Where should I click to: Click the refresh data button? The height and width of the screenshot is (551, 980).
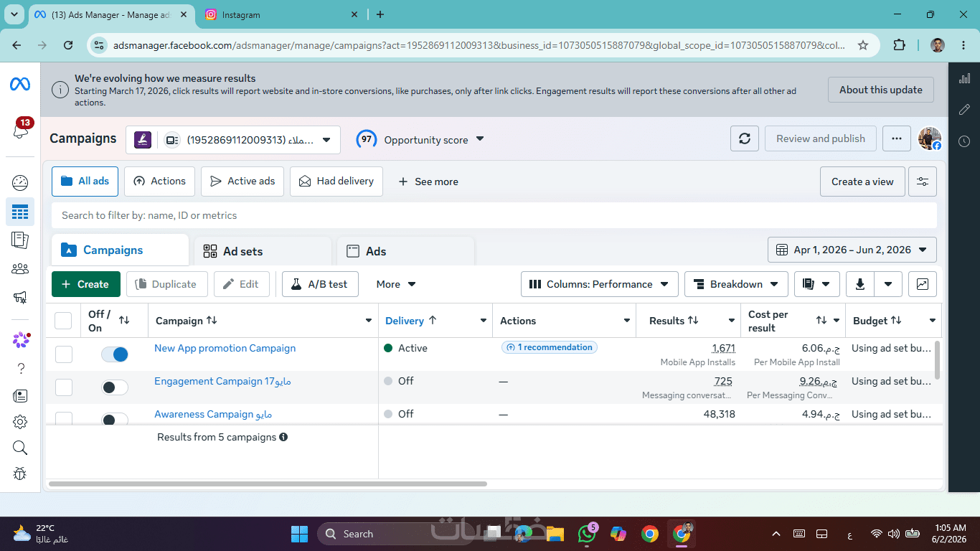tap(745, 138)
